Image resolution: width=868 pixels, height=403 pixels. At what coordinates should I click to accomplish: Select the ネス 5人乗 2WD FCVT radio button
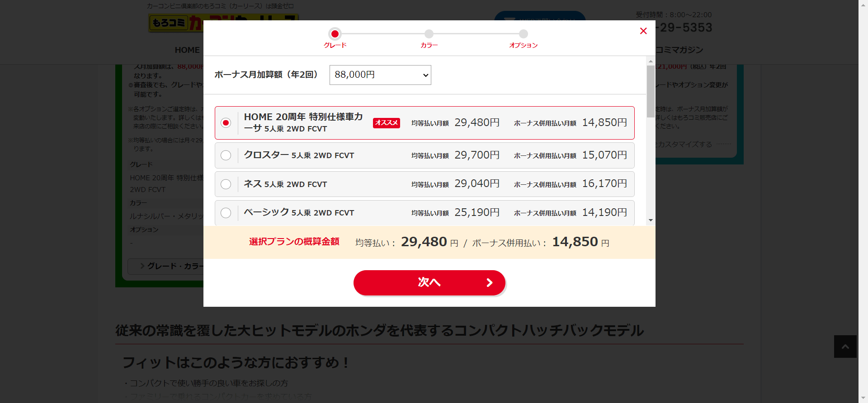click(x=226, y=184)
